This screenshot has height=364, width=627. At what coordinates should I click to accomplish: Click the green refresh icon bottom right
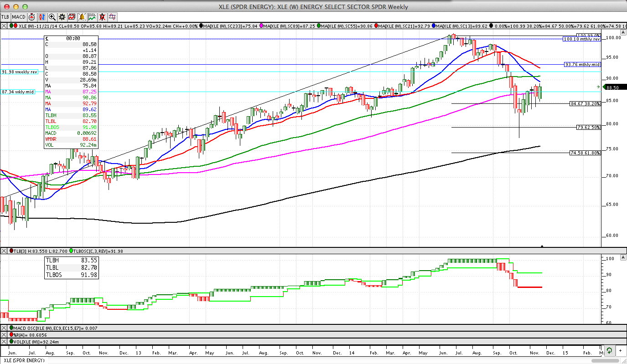pos(609,351)
